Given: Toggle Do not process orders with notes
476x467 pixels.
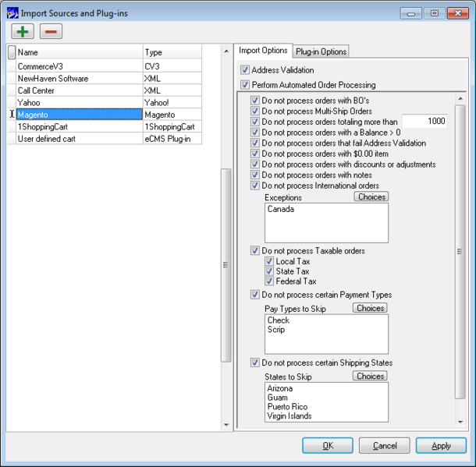Looking at the screenshot, I should pos(254,175).
